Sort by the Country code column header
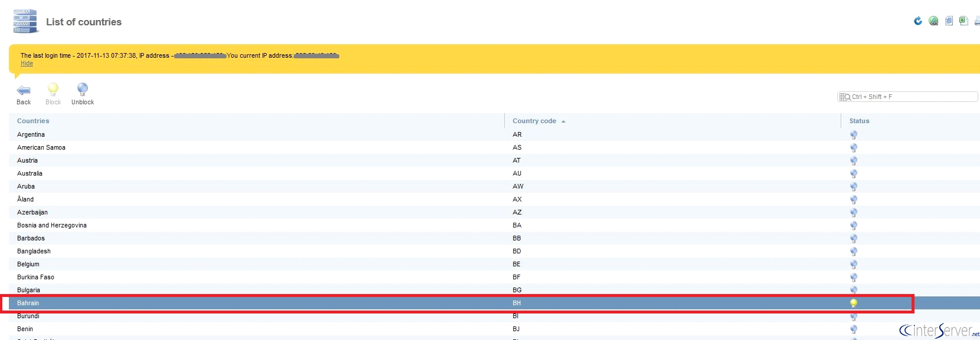This screenshot has width=980, height=340. pyautogui.click(x=534, y=121)
